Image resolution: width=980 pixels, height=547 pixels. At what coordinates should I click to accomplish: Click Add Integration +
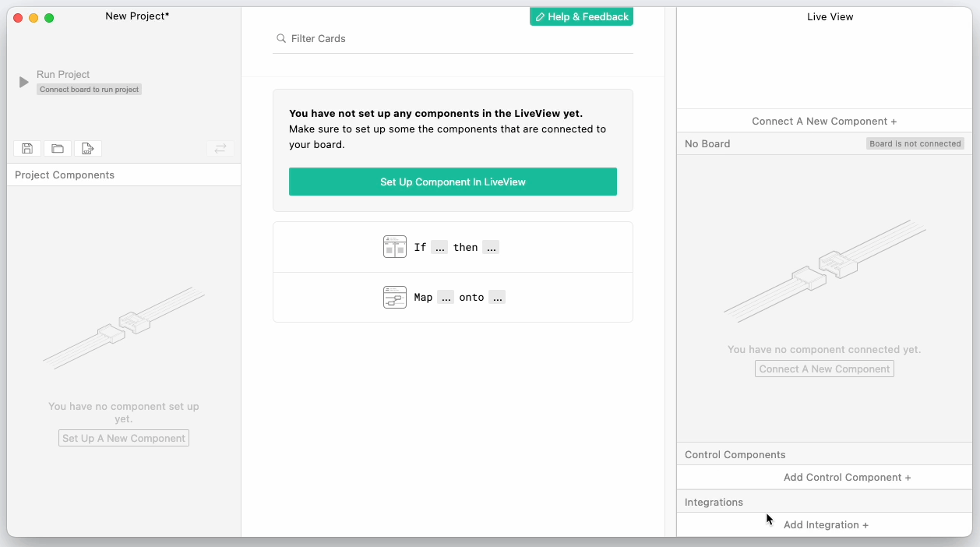click(x=824, y=524)
